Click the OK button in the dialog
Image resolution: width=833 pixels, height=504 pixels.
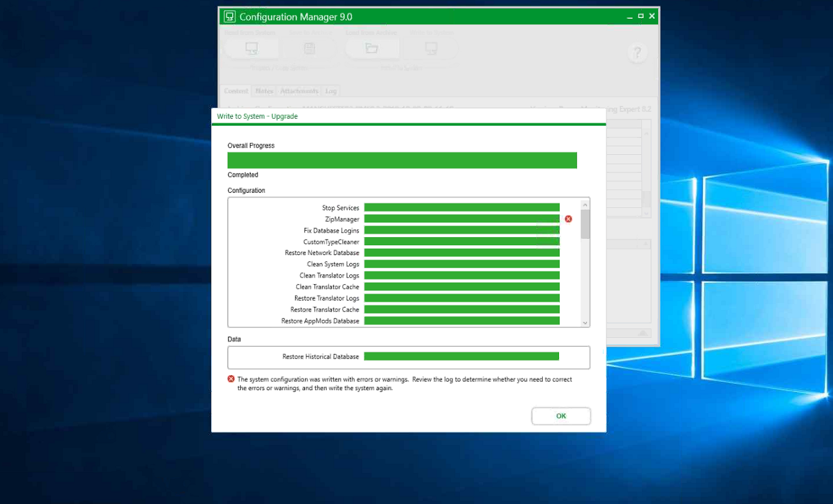[561, 416]
